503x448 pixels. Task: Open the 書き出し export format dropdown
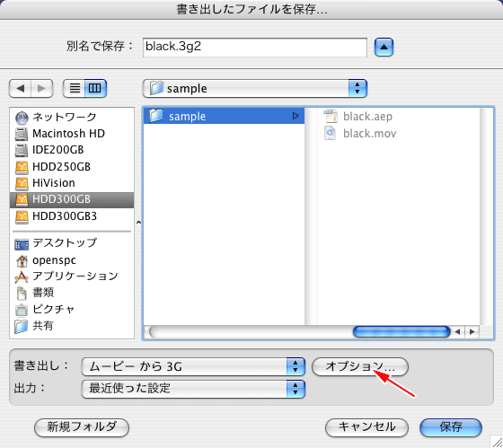pos(193,366)
